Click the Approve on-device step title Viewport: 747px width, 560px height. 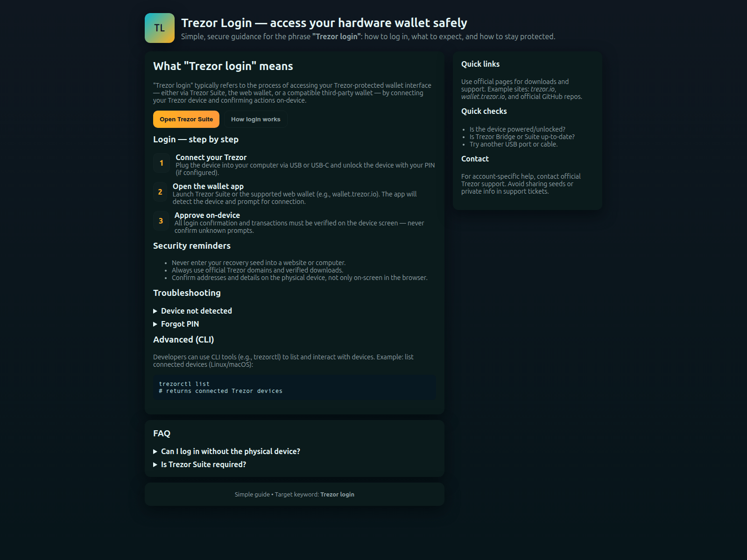207,216
